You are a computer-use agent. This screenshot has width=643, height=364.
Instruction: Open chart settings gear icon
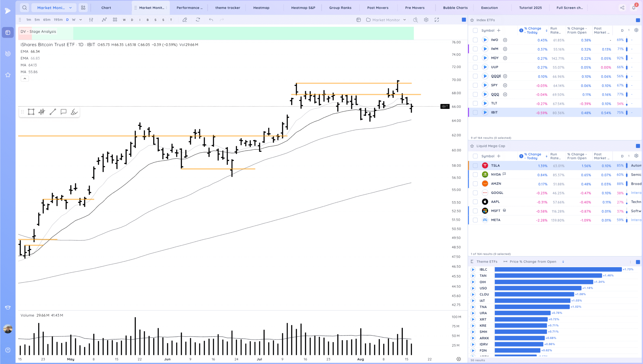coord(426,20)
